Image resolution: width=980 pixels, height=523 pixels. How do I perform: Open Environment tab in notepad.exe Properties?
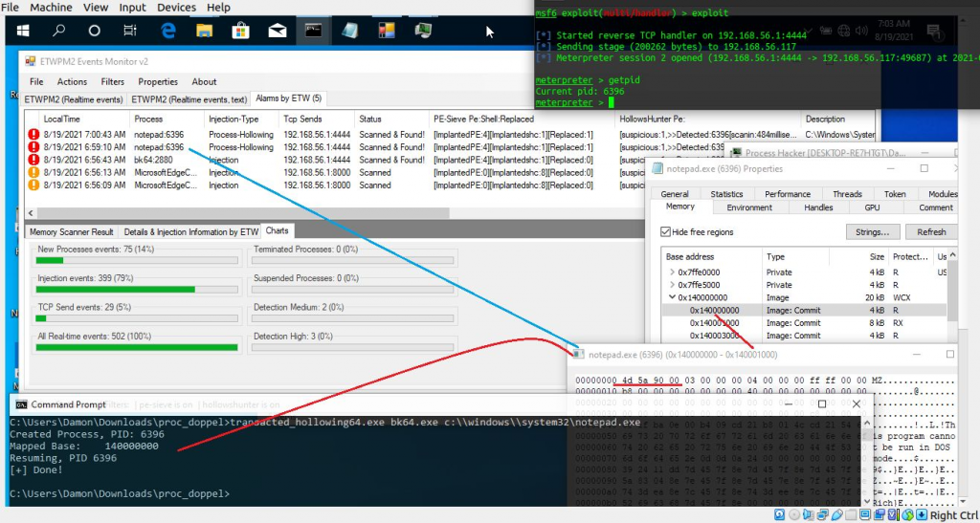[x=749, y=207]
